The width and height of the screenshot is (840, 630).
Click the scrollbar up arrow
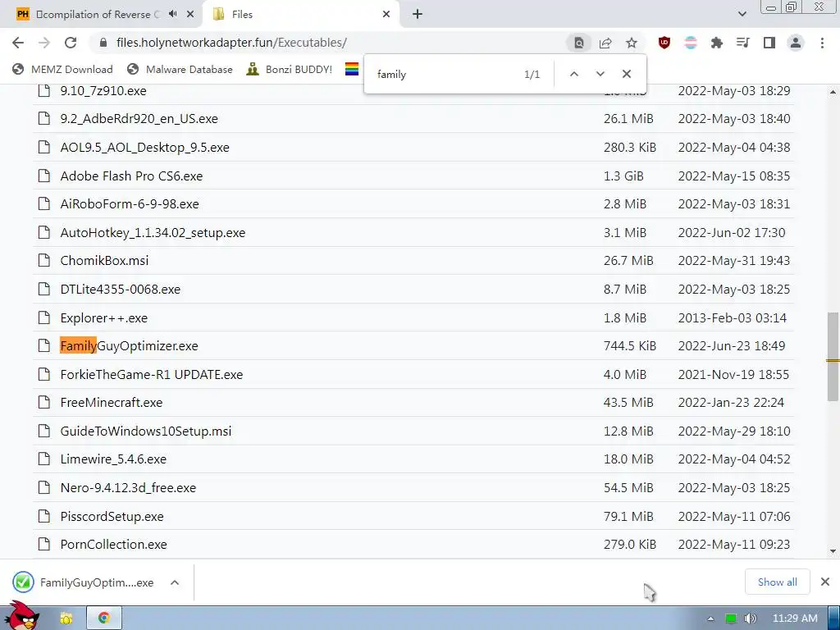833,92
